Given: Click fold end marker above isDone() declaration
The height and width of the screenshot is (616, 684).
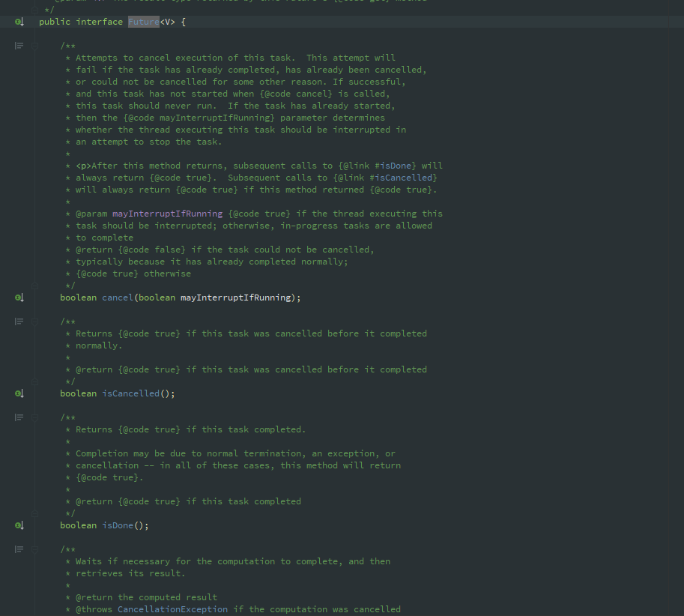Looking at the screenshot, I should (35, 513).
